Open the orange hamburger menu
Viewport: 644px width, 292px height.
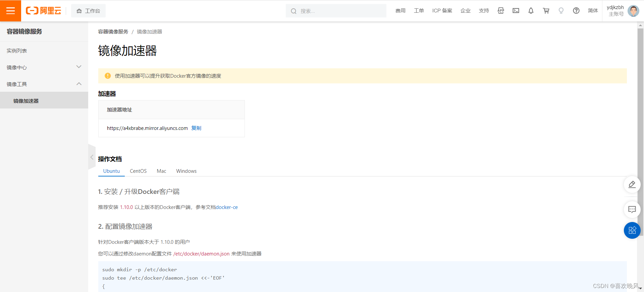(10, 11)
